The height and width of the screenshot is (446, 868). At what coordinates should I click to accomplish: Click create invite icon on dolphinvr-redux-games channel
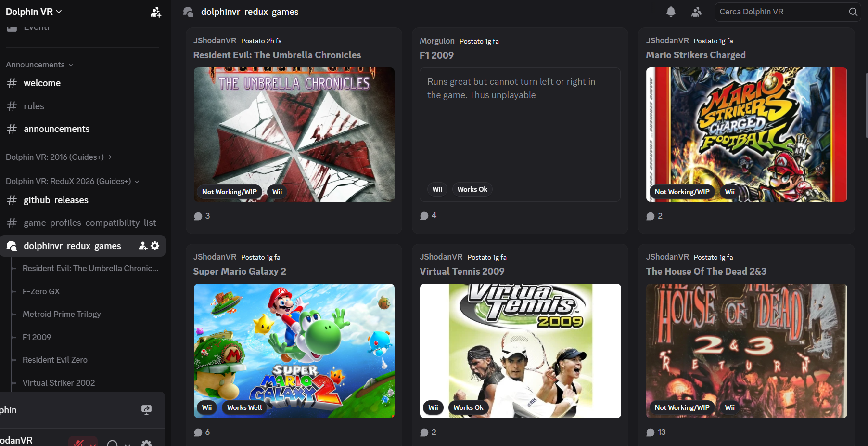[x=143, y=246]
